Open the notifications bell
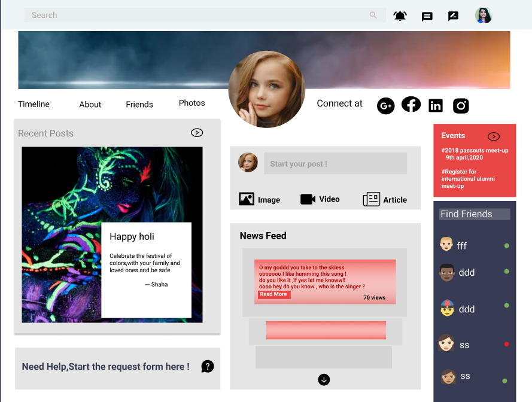The height and width of the screenshot is (402, 532). coord(400,16)
